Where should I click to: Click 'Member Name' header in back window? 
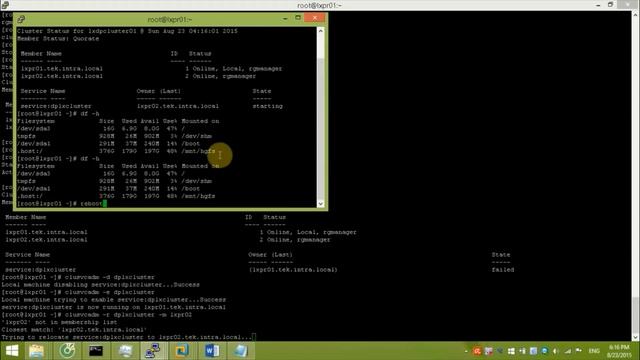coord(25,217)
